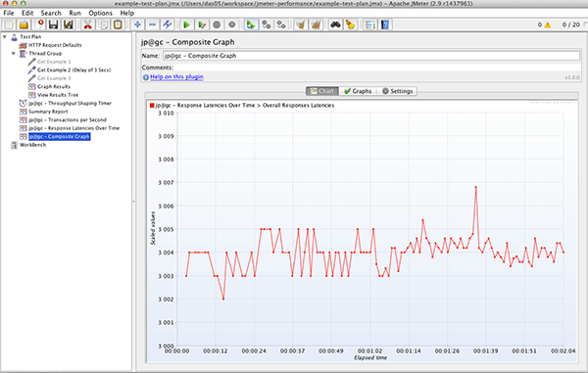
Task: Click the Clear results broom icon
Action: 301,24
